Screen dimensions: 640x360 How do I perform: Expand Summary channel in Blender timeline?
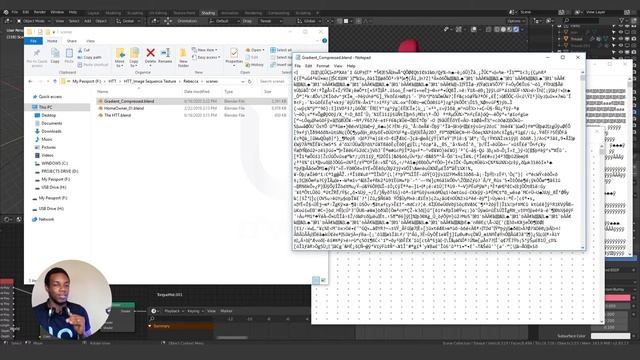click(150, 326)
